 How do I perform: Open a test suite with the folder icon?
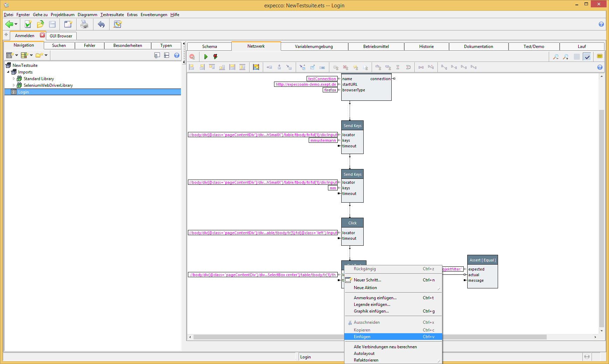(40, 24)
